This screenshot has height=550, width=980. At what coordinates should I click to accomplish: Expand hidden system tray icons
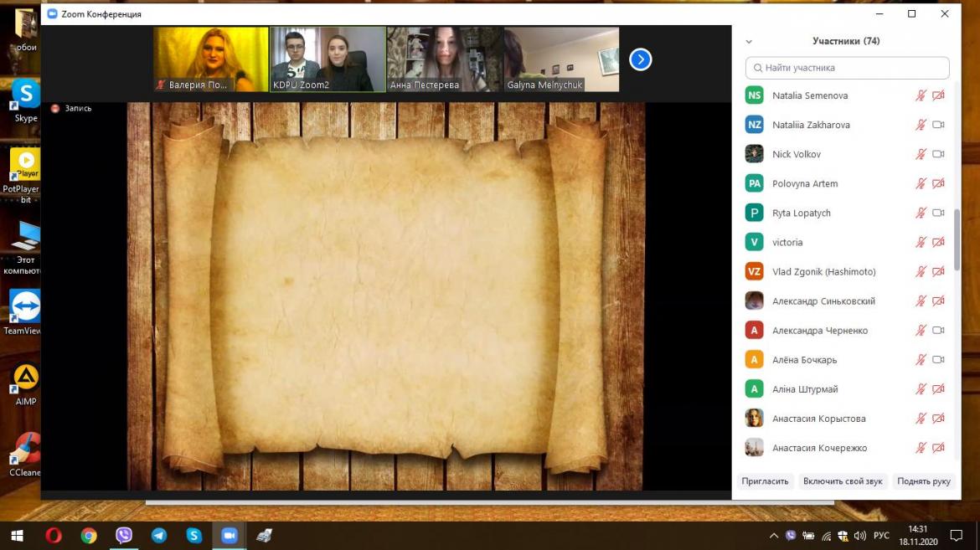774,536
